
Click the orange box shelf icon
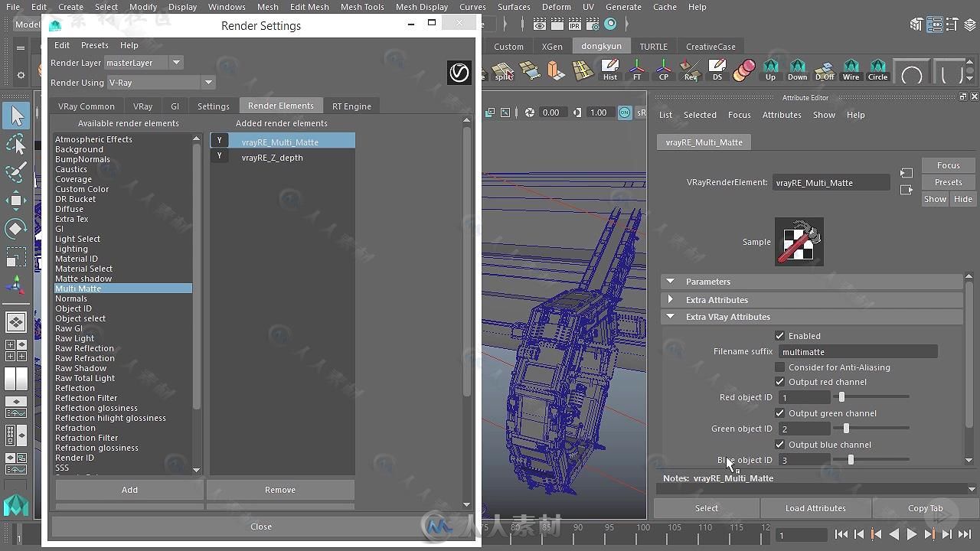(557, 70)
